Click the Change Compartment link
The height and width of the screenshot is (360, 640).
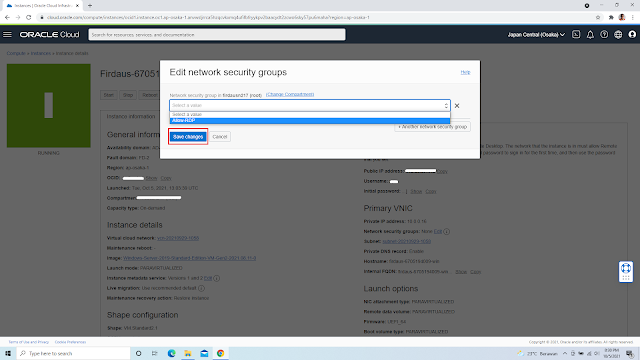pyautogui.click(x=290, y=94)
